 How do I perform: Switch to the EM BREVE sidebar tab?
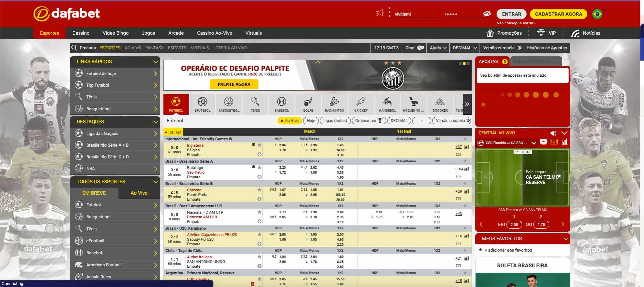pos(94,193)
